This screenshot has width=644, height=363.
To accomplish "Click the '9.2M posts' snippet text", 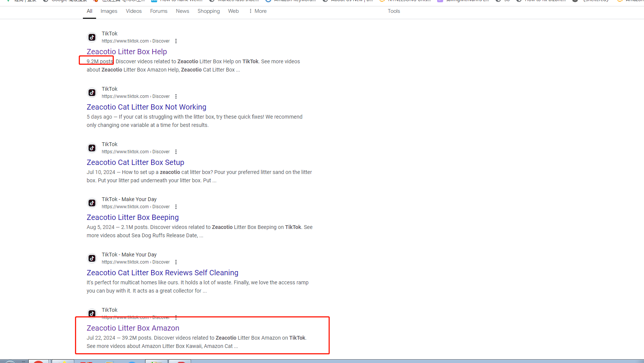I will (x=100, y=61).
